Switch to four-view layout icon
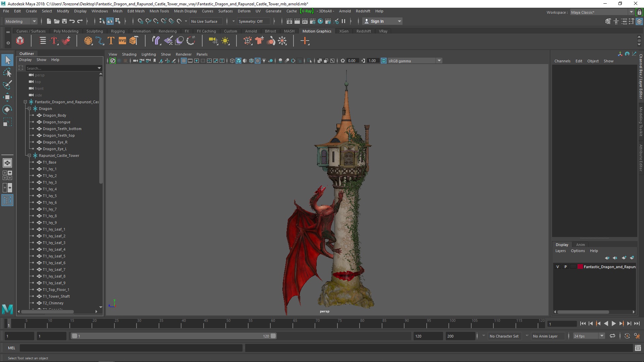The width and height of the screenshot is (644, 362). pyautogui.click(x=7, y=175)
